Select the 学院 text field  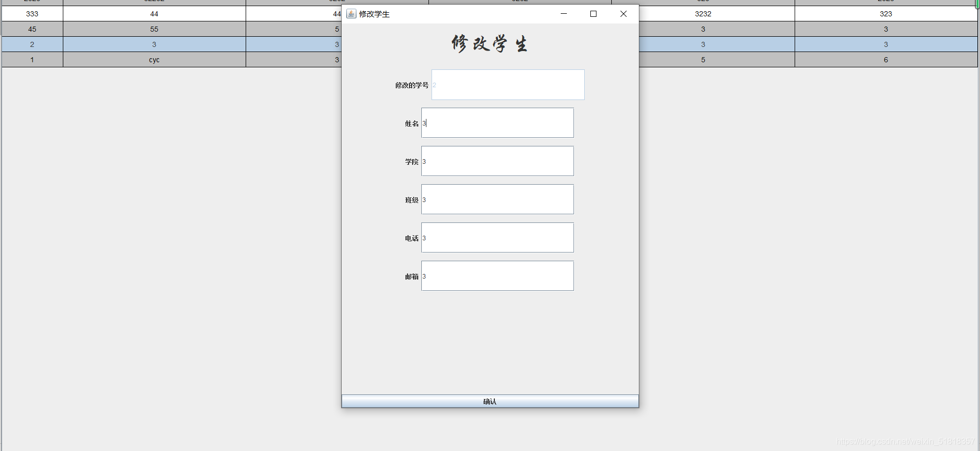point(497,161)
